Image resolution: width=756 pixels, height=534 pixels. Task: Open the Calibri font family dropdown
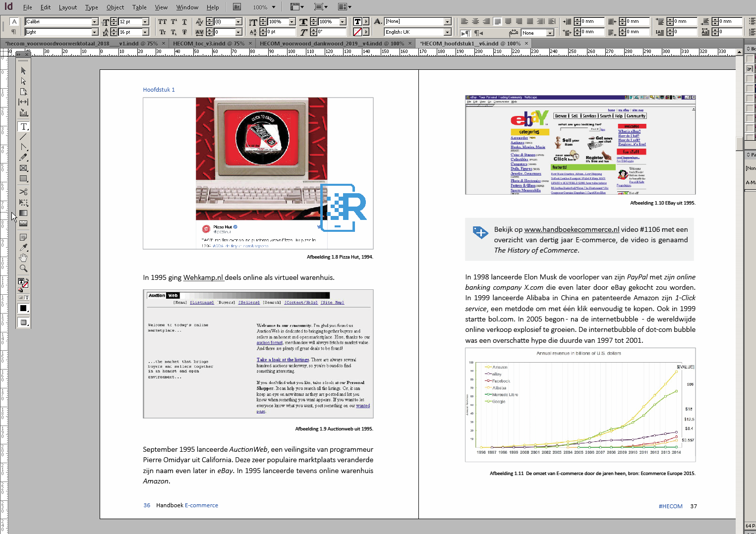pyautogui.click(x=95, y=22)
